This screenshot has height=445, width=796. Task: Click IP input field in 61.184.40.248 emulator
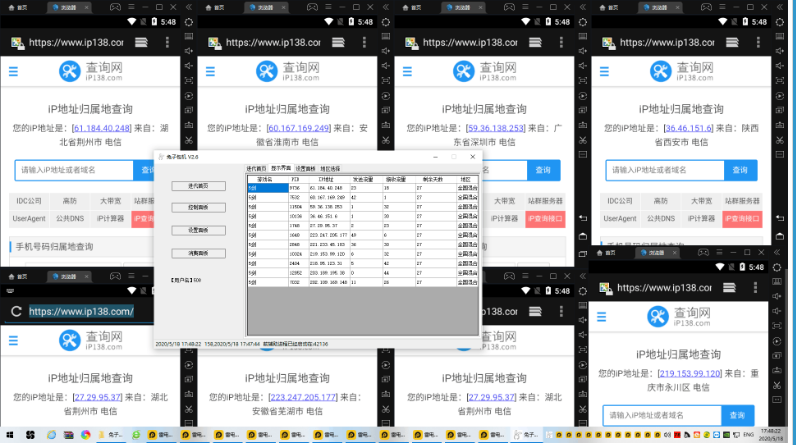pos(74,170)
